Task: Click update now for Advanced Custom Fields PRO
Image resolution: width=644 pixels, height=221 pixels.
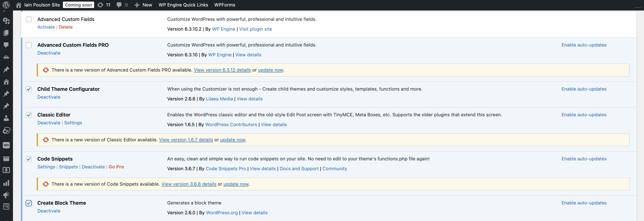Action: pos(271,70)
